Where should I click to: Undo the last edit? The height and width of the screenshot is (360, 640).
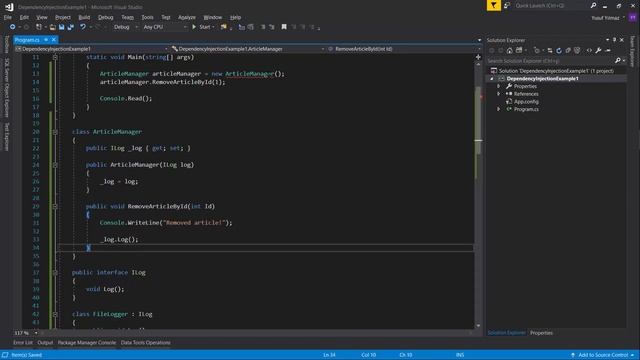pos(82,27)
